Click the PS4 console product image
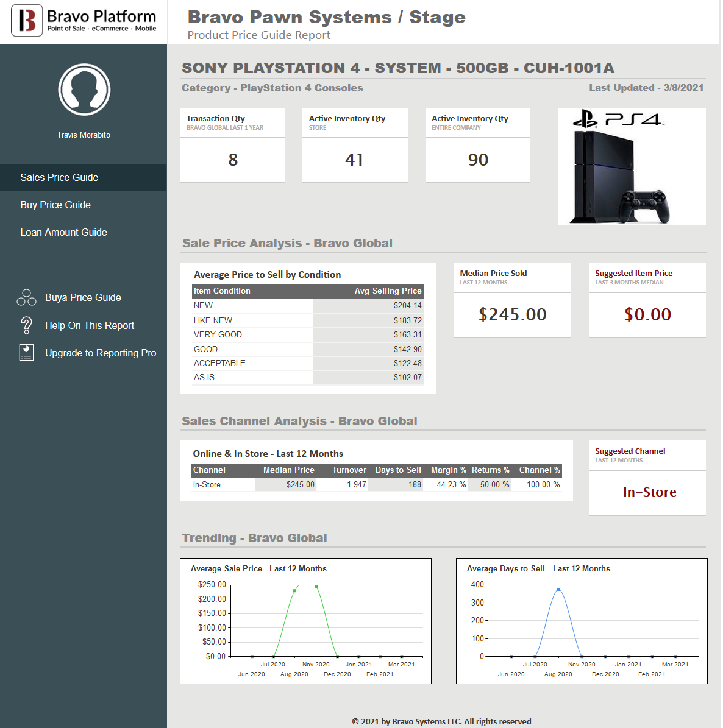Viewport: 723px width, 728px height. (x=632, y=167)
